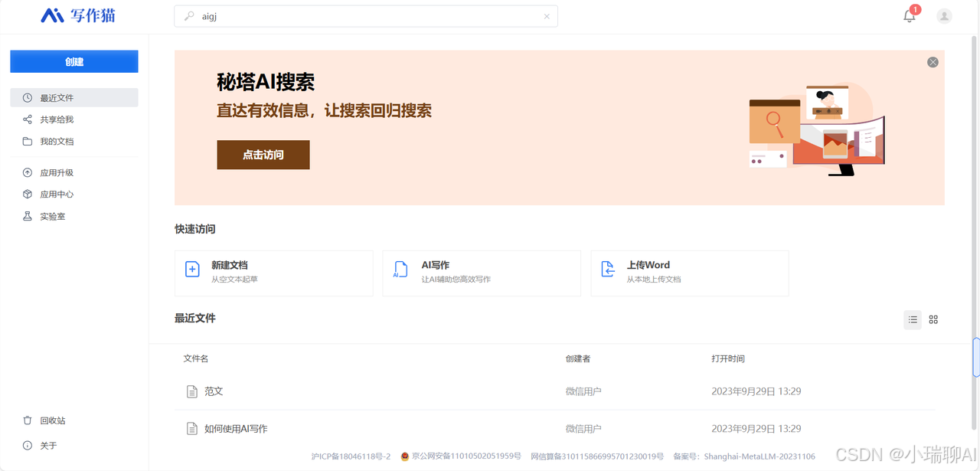Screen dimensions: 980x471
Task: Click 微信用户 in the 如何使用AI写作 row
Action: tap(583, 429)
